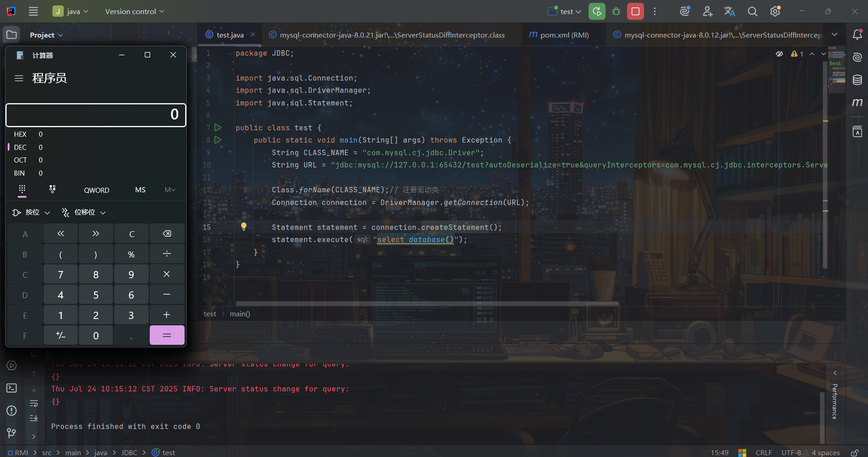The image size is (868, 457).
Task: Open the Notifications bell icon
Action: tap(857, 35)
